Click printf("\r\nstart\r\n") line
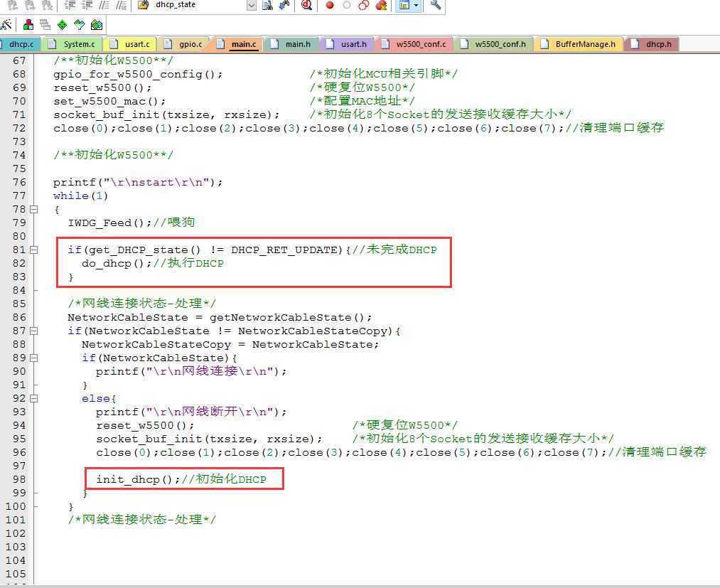The image size is (720, 588). [x=138, y=182]
